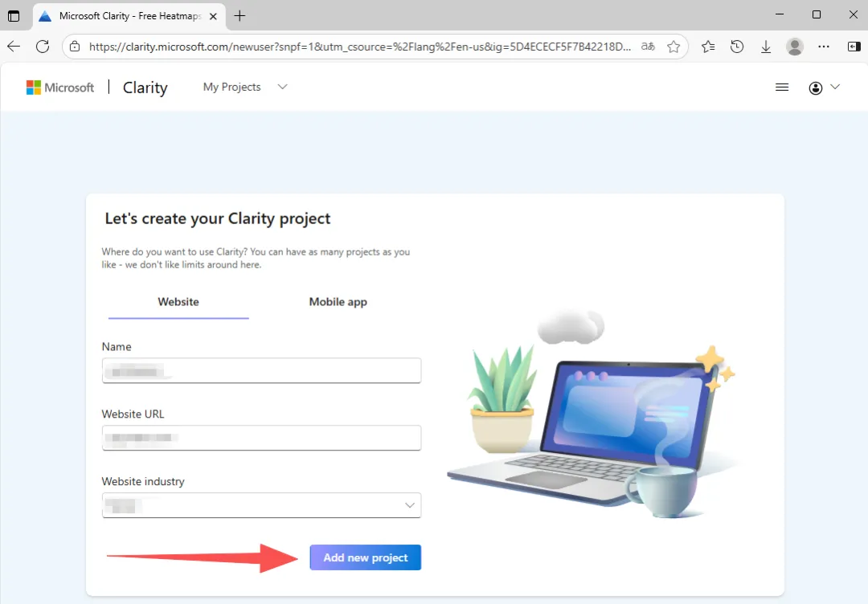Minimize the browser window

(780, 15)
